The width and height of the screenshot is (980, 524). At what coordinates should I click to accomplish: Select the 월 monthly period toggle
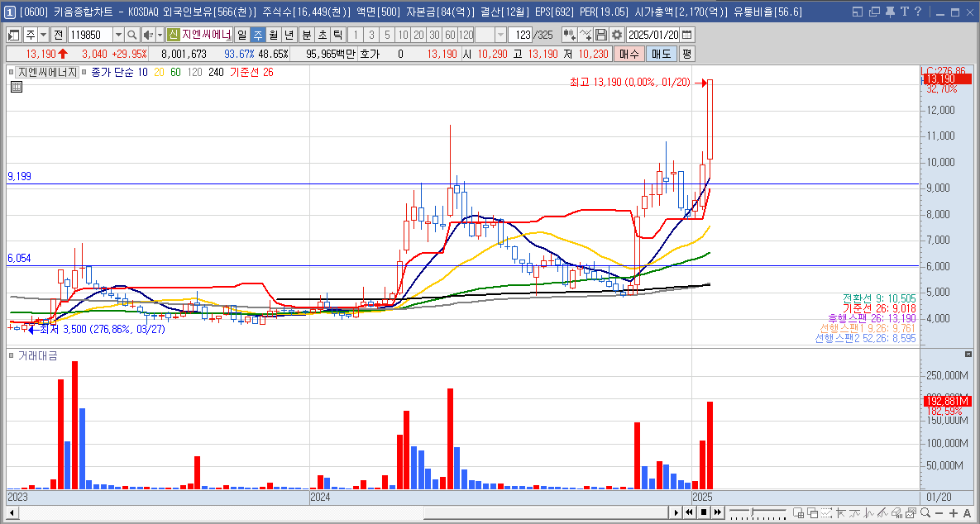click(273, 35)
